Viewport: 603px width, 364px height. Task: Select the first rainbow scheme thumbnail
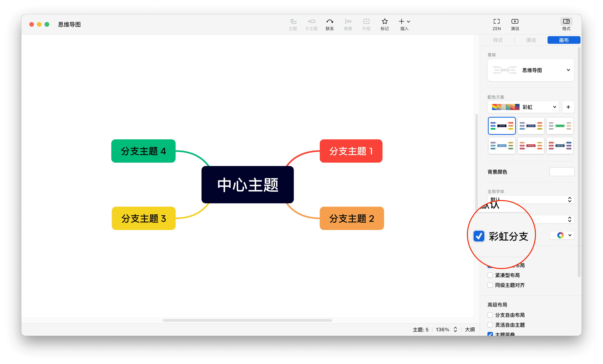point(502,126)
